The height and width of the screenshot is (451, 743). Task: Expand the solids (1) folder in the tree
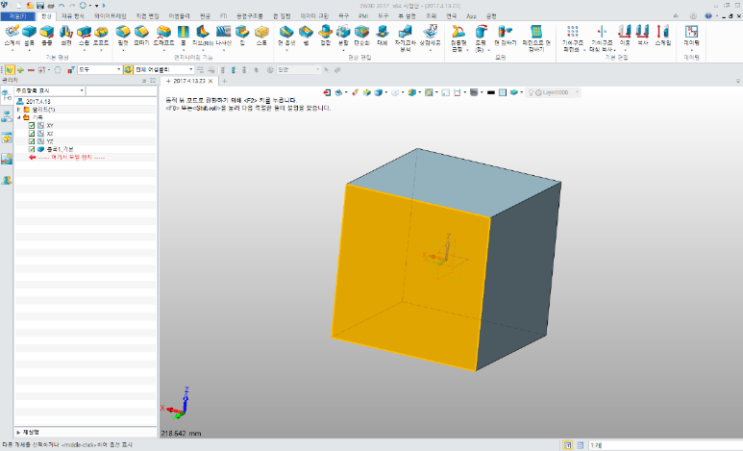[x=18, y=109]
